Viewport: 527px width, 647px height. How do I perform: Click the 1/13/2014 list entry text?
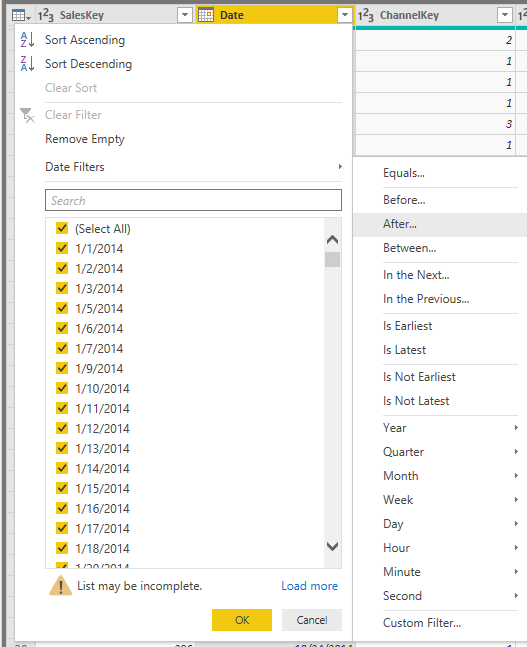102,449
